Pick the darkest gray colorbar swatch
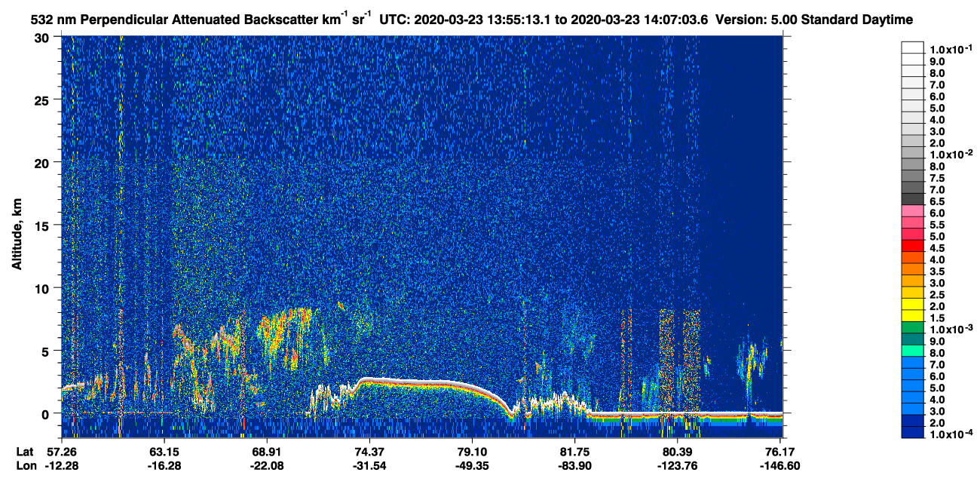 tap(912, 199)
